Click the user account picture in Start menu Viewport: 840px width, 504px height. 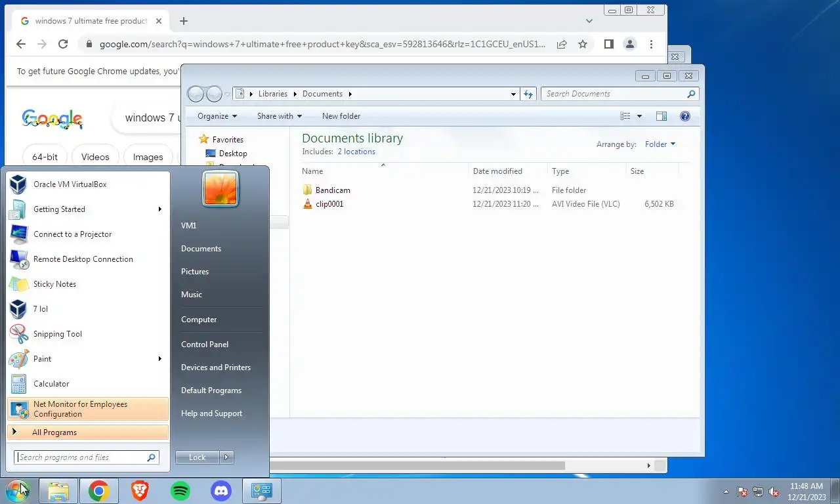tap(220, 189)
